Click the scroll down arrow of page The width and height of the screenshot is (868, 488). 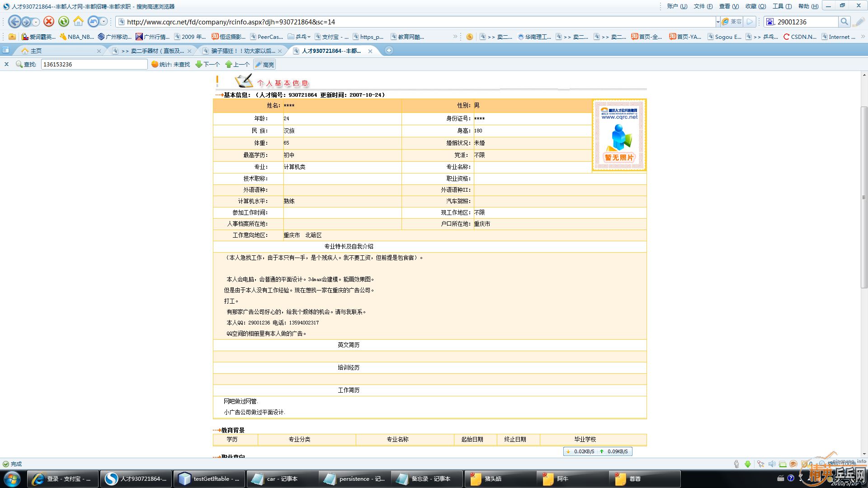(864, 454)
